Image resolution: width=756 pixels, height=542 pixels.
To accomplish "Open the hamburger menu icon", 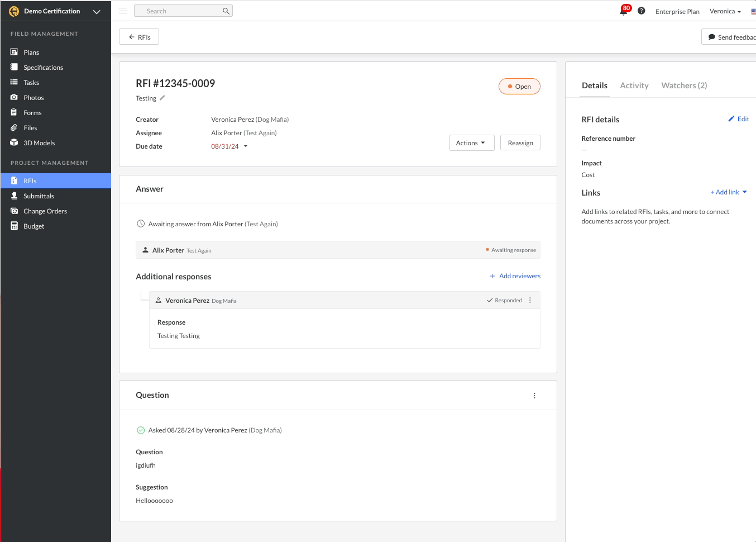I will pyautogui.click(x=123, y=11).
